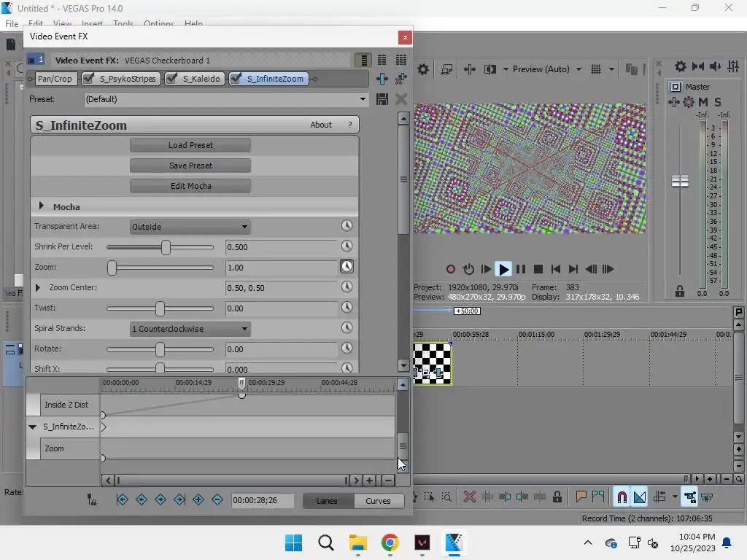
Task: Click the lock event icon in toolbar
Action: click(x=557, y=497)
